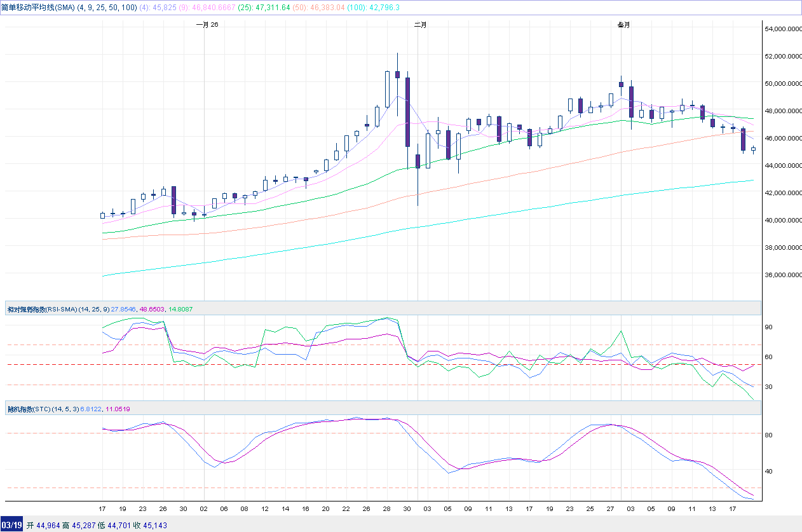Click the 简单移动平均线(SMA) indicator title
Viewport: 802px width, 532px height.
pos(38,6)
